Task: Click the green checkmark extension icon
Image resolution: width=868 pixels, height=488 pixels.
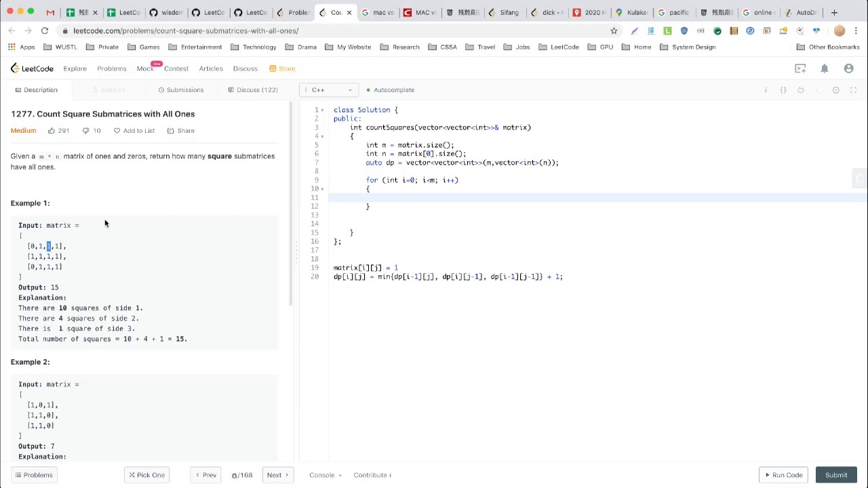Action: pyautogui.click(x=717, y=30)
